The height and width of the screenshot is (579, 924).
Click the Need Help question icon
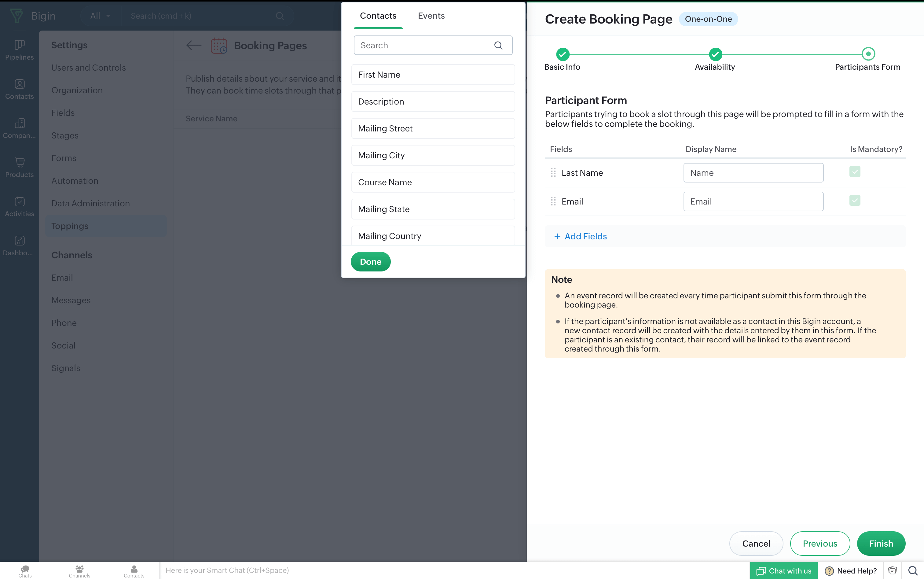point(829,571)
